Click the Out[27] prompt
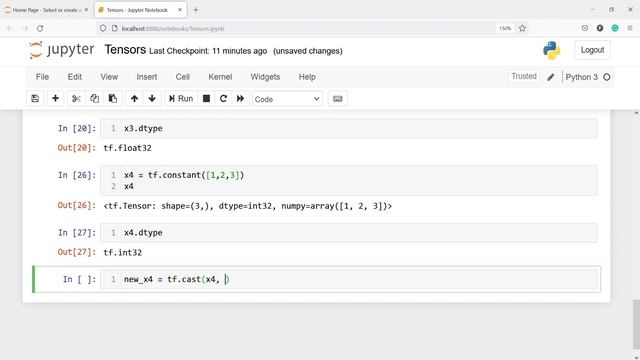Image resolution: width=640 pixels, height=360 pixels. point(77,252)
